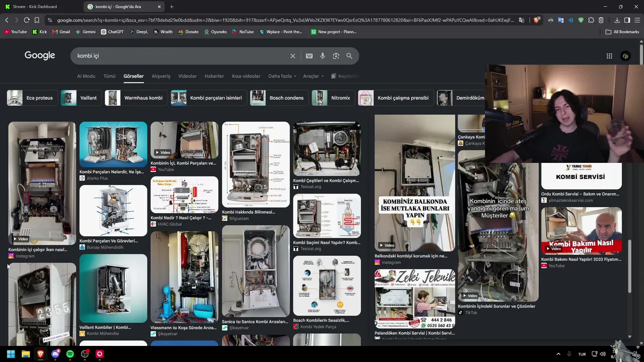Open the on-screen keyboard input tool
Screen dimensions: 644x362
[309, 56]
